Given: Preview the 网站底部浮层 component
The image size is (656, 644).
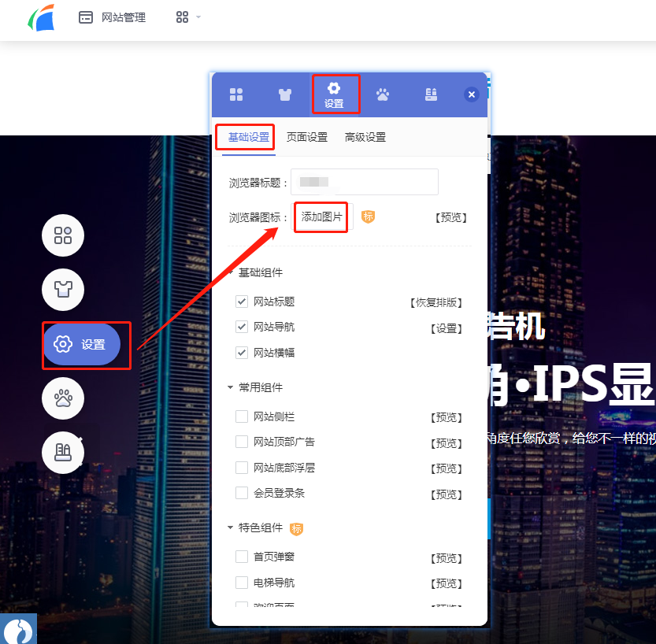Looking at the screenshot, I should tap(447, 468).
